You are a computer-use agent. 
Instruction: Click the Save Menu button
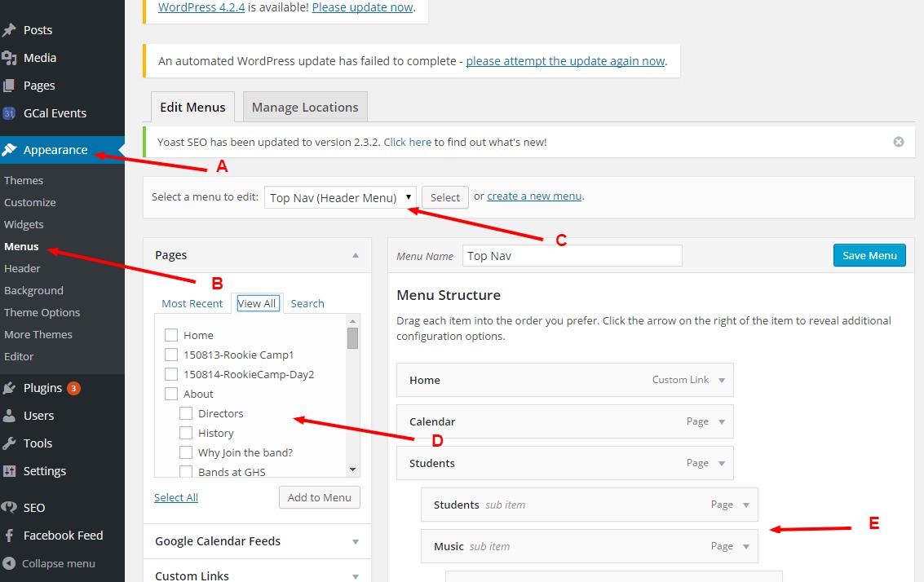[x=869, y=255]
